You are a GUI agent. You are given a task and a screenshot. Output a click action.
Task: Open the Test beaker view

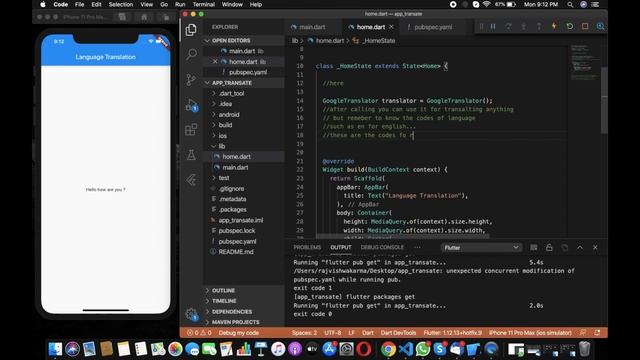point(191,155)
